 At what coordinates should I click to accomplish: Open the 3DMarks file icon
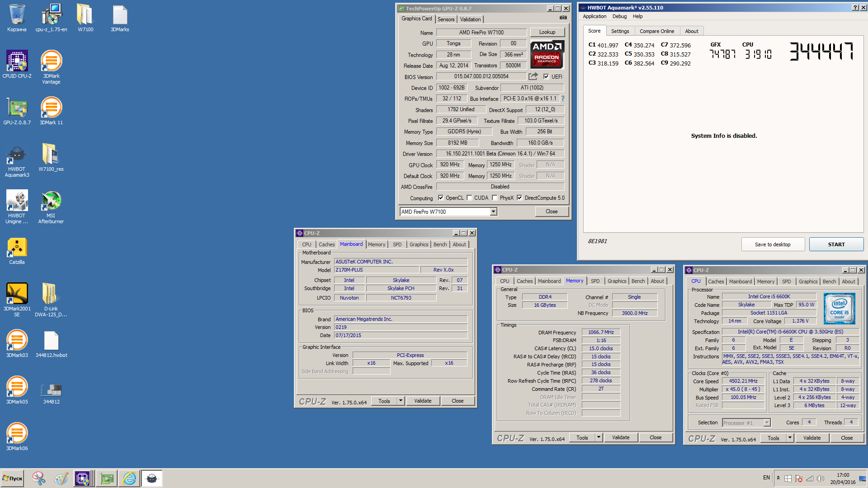pyautogui.click(x=120, y=18)
